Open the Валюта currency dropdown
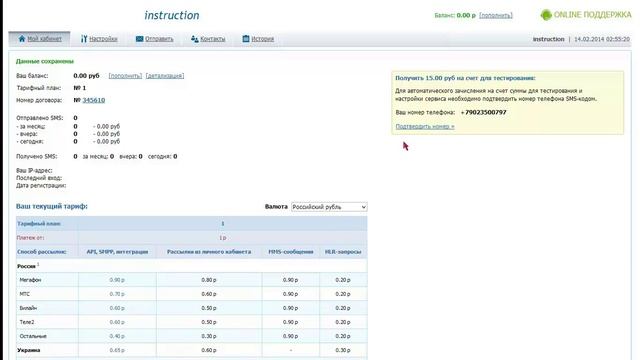Image resolution: width=640 pixels, height=360 pixels. pos(329,207)
